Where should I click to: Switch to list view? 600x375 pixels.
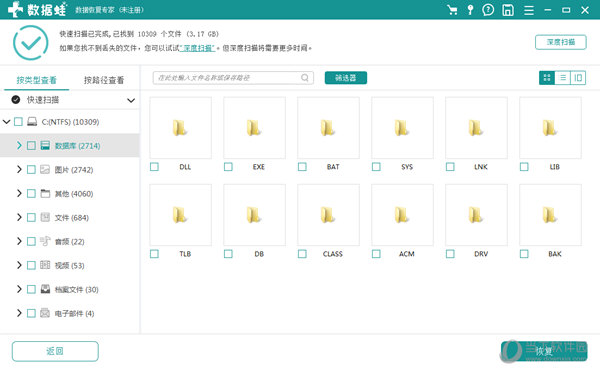tap(562, 78)
